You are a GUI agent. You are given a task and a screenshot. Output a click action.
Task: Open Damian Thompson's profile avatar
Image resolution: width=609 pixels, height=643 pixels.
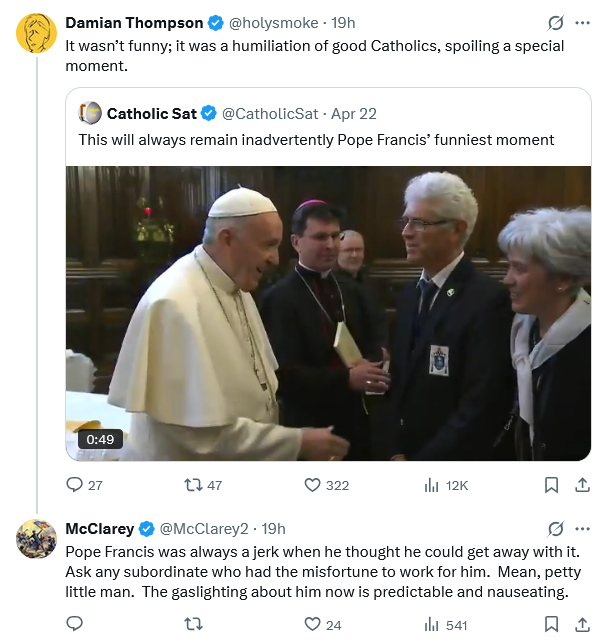36,33
